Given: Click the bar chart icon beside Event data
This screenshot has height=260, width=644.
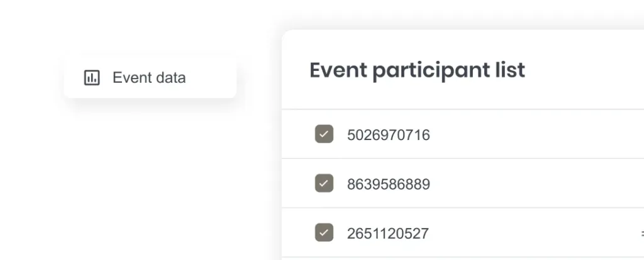Looking at the screenshot, I should click(92, 77).
